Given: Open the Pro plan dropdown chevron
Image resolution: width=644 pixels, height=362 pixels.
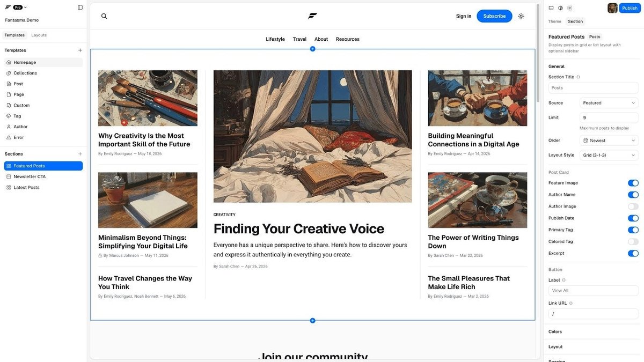Looking at the screenshot, I should pos(25,8).
